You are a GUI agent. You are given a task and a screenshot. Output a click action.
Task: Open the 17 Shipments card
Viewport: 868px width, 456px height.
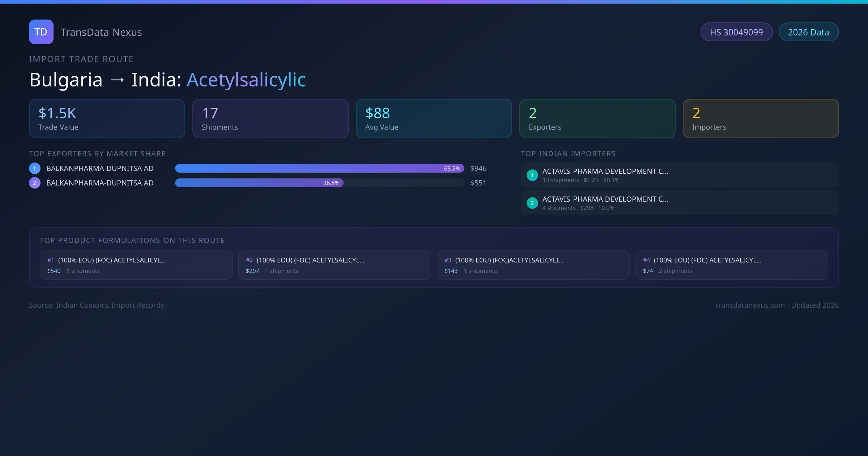pyautogui.click(x=270, y=119)
